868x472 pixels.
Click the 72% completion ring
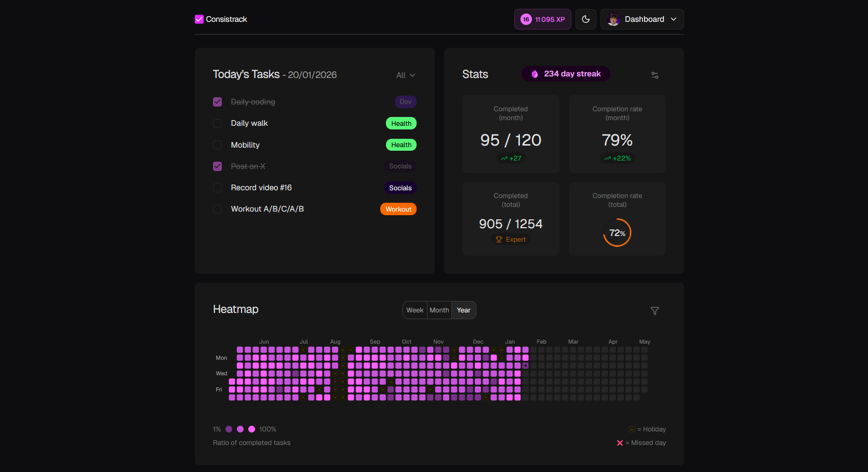(x=617, y=233)
